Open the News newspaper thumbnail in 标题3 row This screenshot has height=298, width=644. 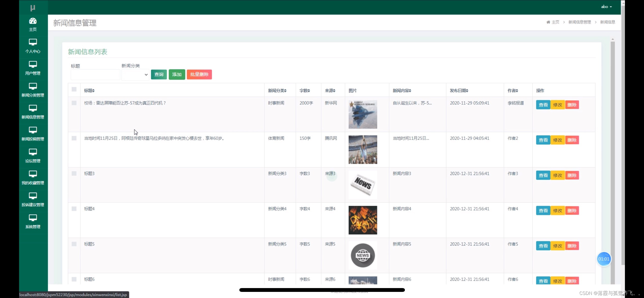click(x=363, y=185)
